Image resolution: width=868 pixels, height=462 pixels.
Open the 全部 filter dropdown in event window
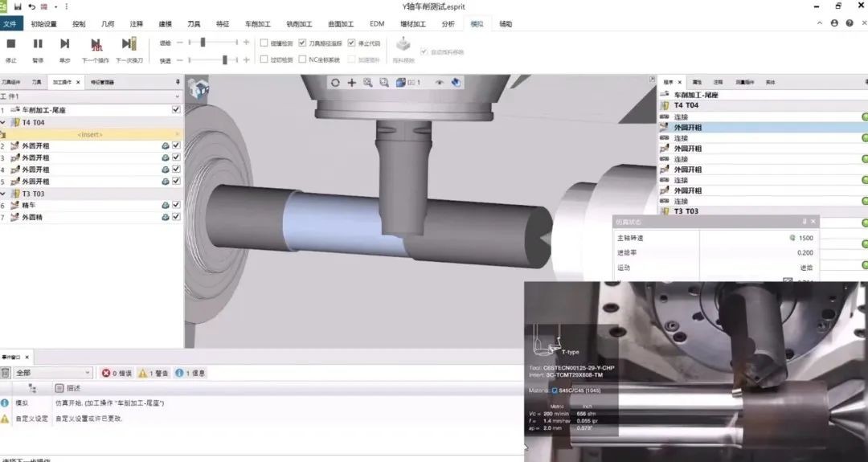pos(88,373)
